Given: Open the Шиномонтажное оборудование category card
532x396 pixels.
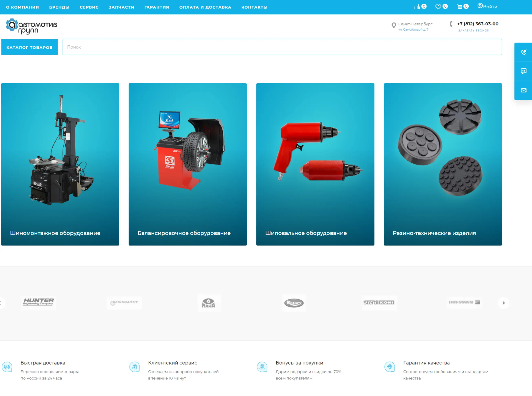Looking at the screenshot, I should 60,164.
